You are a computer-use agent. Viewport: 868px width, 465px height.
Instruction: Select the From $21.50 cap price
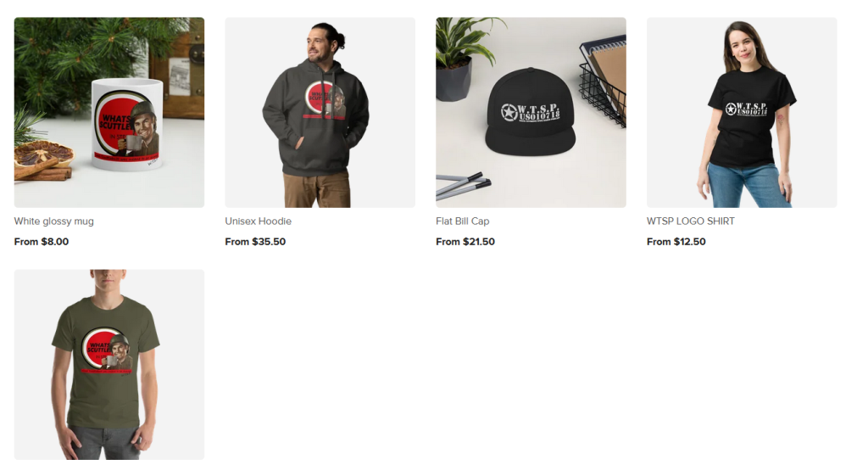(x=465, y=242)
